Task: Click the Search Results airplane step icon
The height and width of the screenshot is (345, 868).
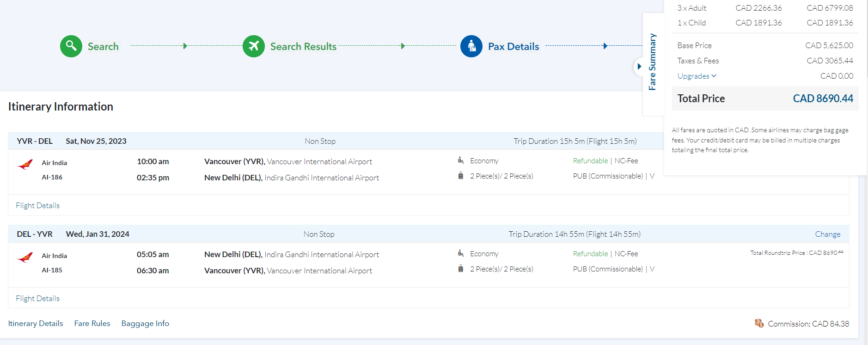Action: [x=254, y=46]
